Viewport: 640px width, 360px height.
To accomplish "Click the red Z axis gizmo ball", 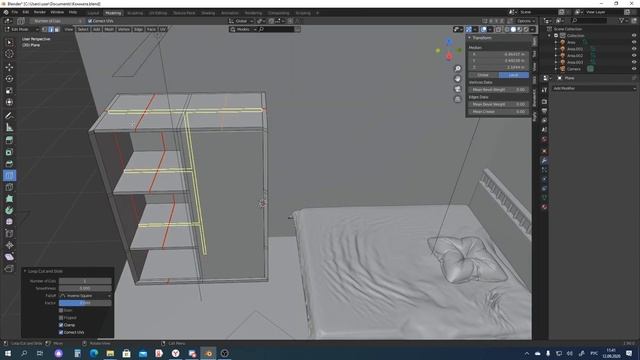I will [449, 56].
